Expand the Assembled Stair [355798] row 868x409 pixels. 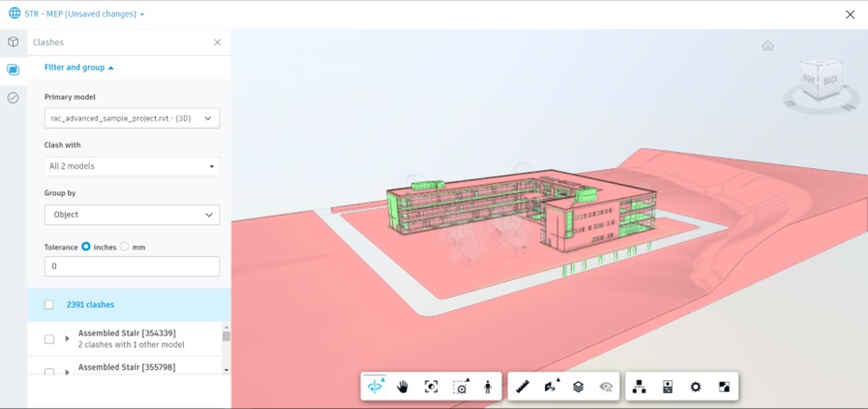click(67, 372)
